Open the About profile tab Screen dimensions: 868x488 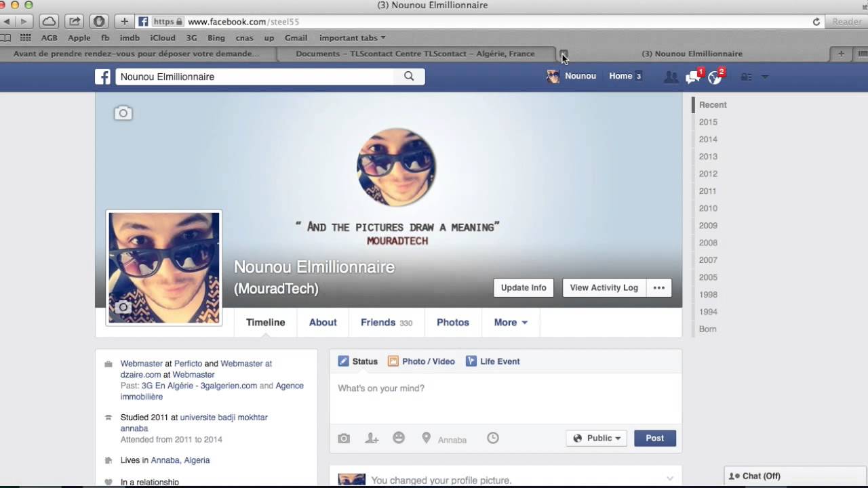pos(323,323)
